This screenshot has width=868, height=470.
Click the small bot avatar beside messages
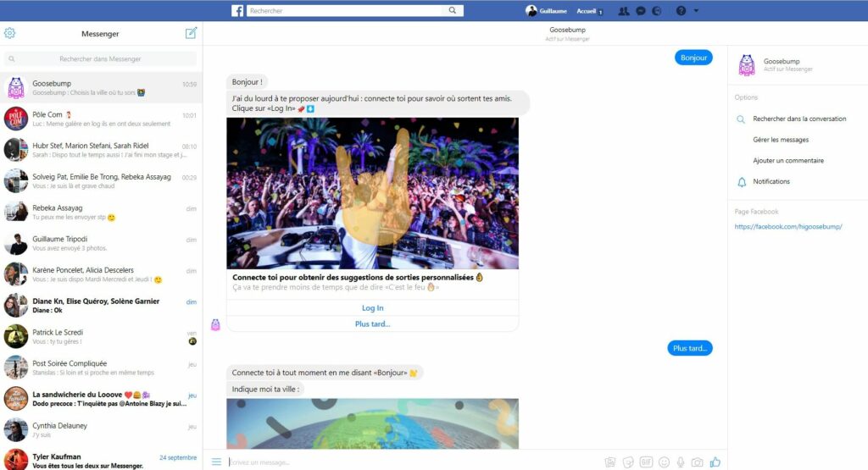(215, 324)
